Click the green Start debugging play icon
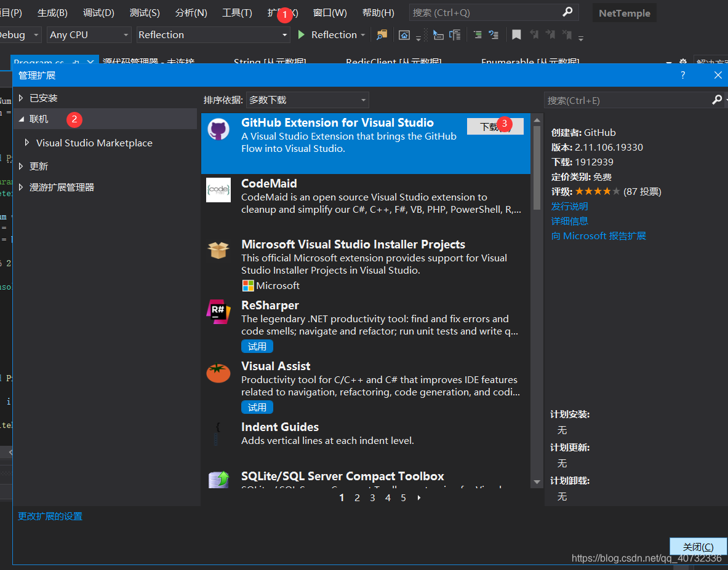 302,35
